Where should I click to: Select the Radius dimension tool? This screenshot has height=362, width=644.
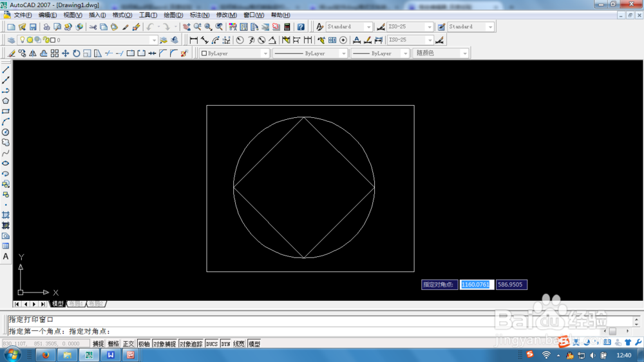point(240,40)
